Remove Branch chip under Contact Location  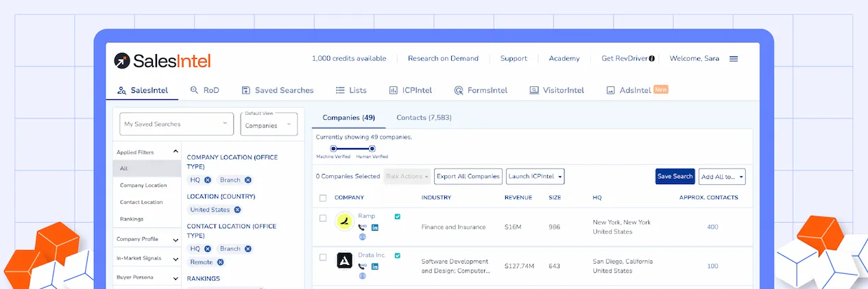coord(248,249)
